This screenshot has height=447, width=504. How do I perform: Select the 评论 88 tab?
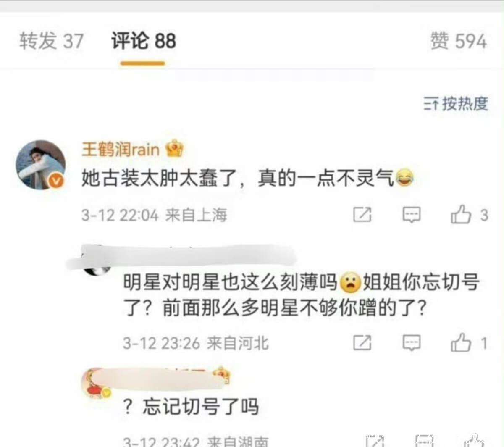tap(143, 41)
